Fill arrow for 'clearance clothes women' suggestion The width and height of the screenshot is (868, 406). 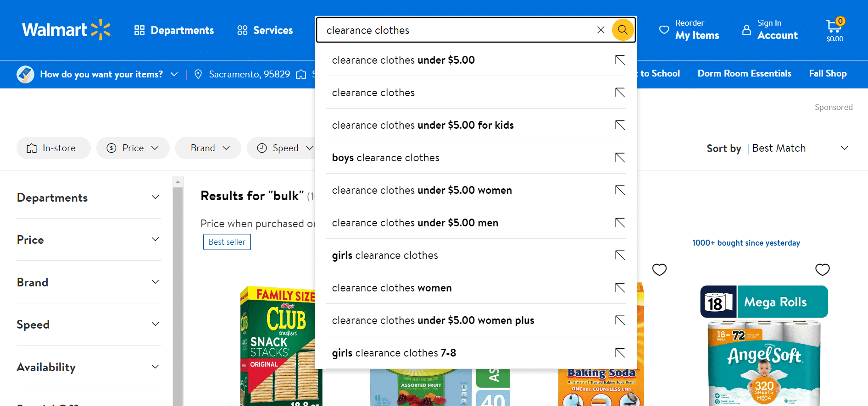(x=620, y=288)
